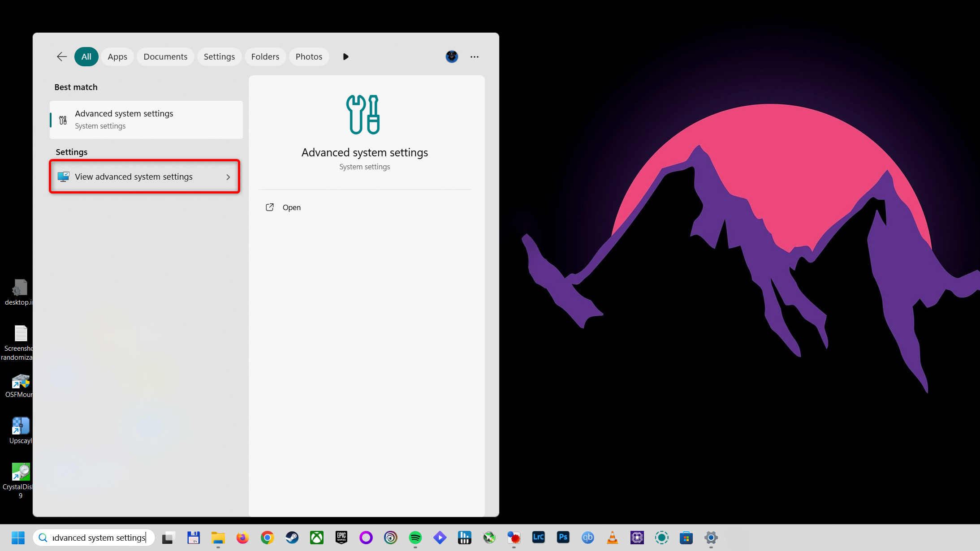Image resolution: width=980 pixels, height=551 pixels.
Task: Click the taskbar search text field
Action: 94,538
